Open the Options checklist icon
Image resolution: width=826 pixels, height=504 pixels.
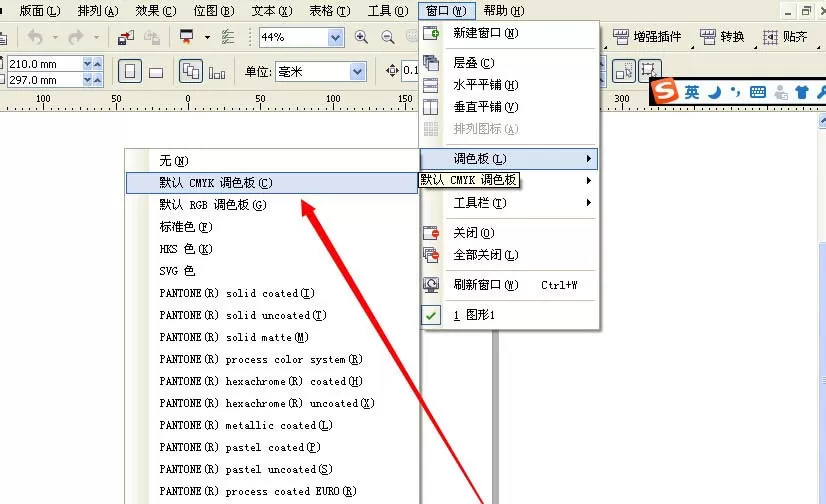[228, 37]
